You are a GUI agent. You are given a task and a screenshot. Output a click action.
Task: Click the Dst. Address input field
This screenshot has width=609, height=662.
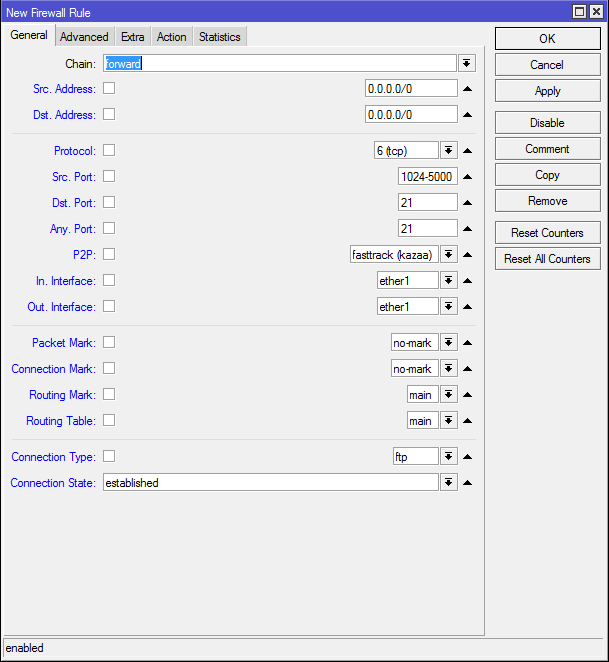click(x=411, y=115)
